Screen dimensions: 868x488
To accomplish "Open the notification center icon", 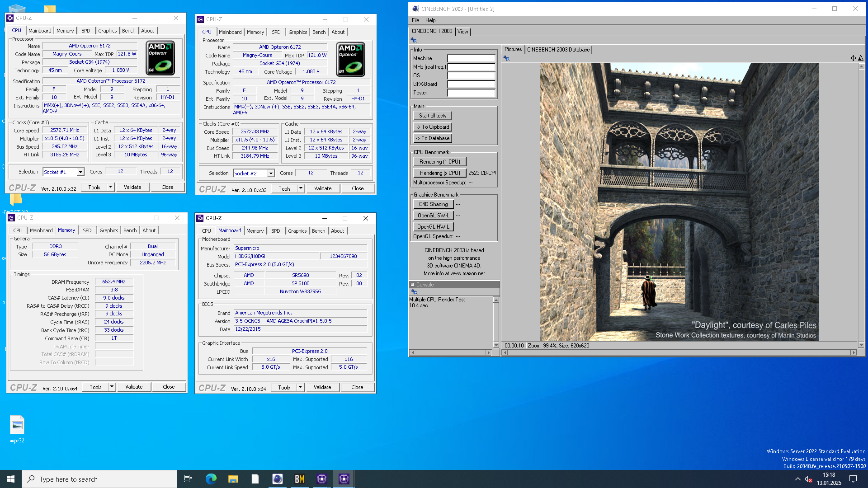I will (x=853, y=479).
